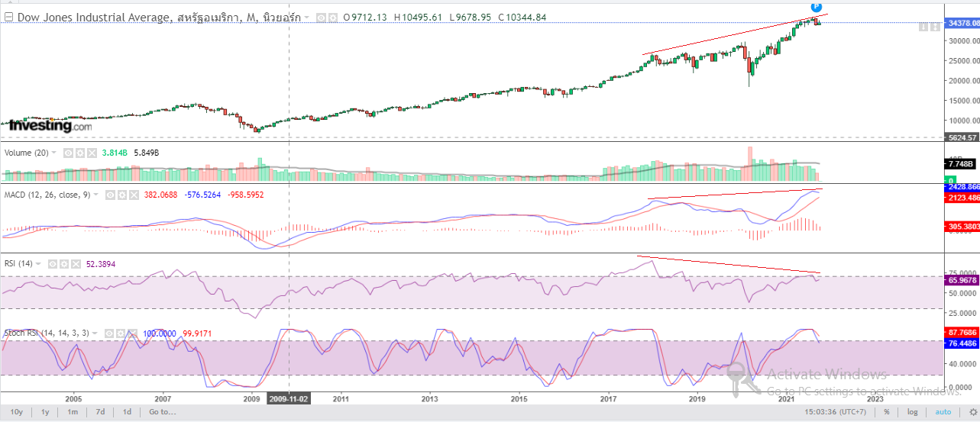Click MACD value 382.0688
Viewport: 980px width, 422px height.
[x=160, y=195]
